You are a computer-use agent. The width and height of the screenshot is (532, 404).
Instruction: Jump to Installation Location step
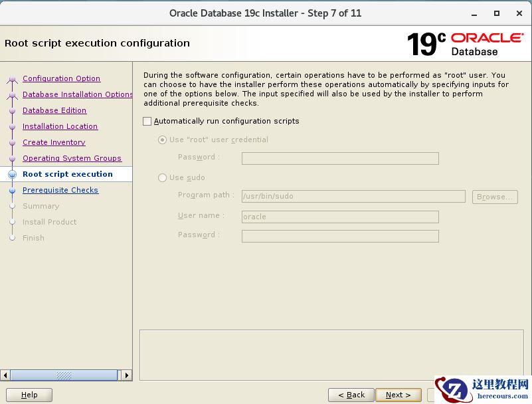60,126
